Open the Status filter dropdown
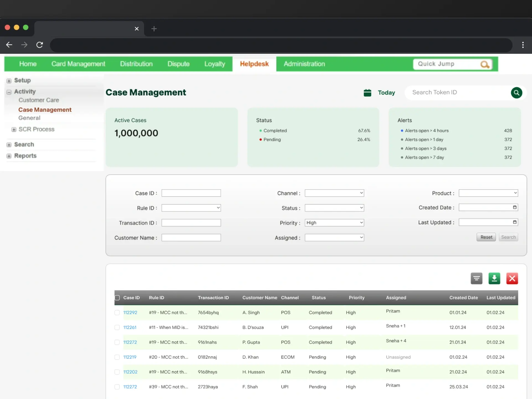This screenshot has height=399, width=532. pos(334,208)
